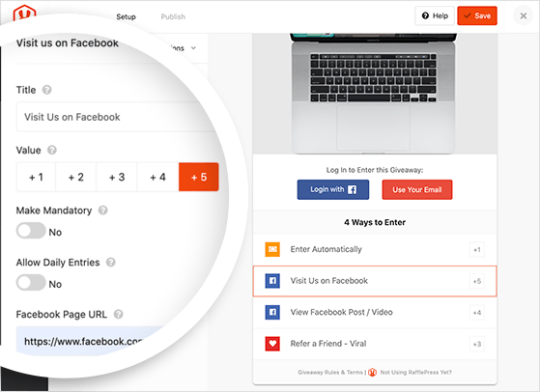
Task: Open the Setup tab
Action: (126, 16)
